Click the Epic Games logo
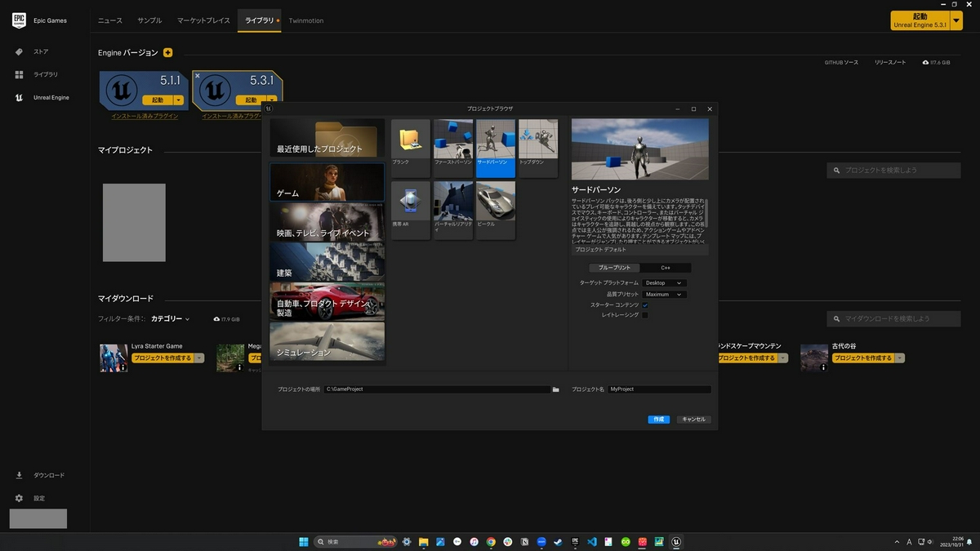980x551 pixels. pos(19,20)
